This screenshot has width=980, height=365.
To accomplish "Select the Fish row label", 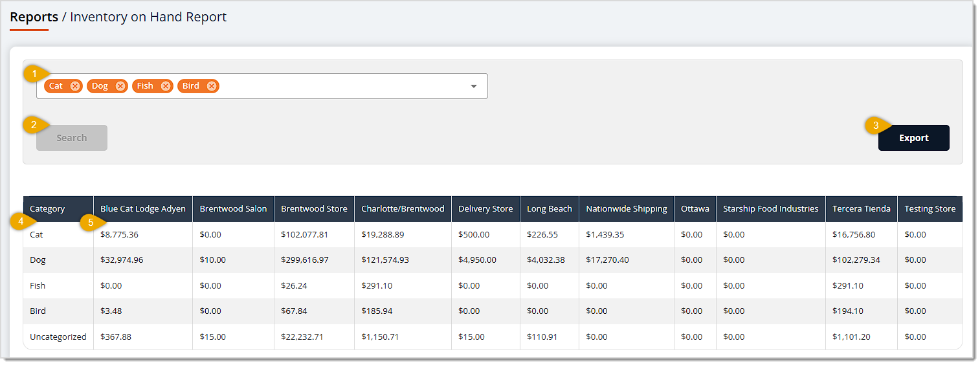I will [38, 285].
